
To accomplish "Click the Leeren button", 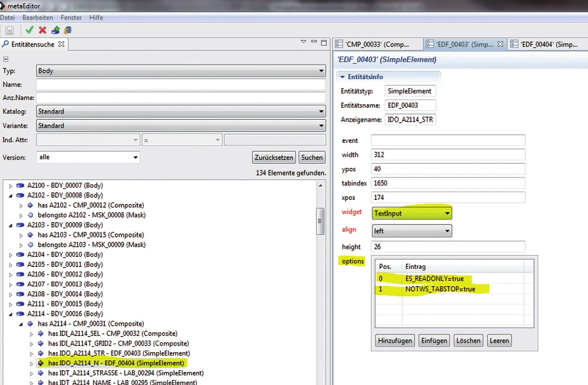I will (499, 341).
